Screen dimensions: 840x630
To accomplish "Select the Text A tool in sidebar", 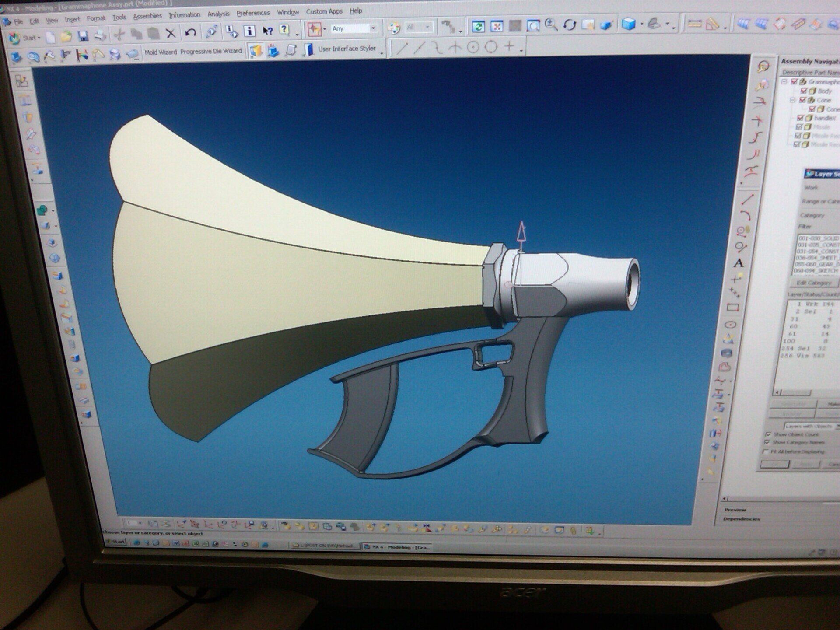I will [738, 263].
